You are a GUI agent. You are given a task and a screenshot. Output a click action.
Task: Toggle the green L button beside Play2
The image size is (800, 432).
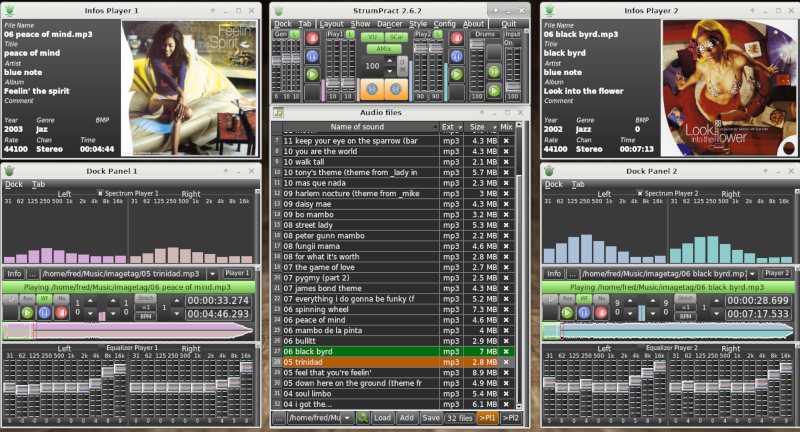[438, 34]
